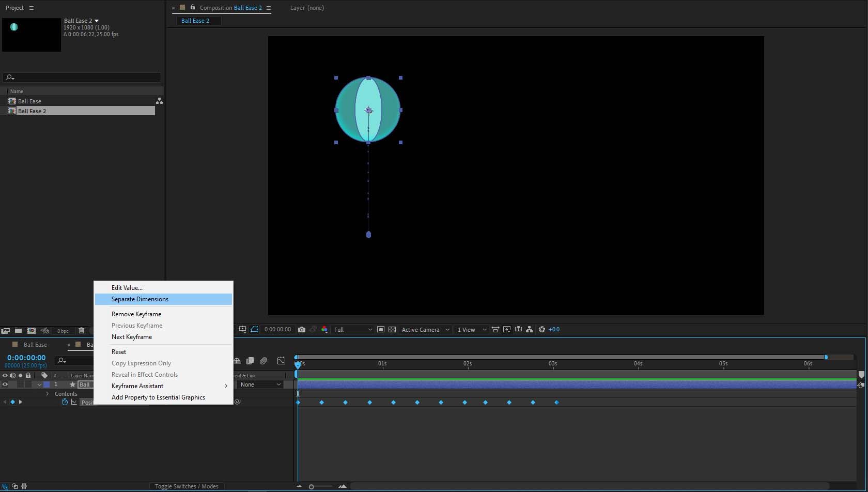Toggle the Position stopwatch
The width and height of the screenshot is (868, 492).
point(65,402)
